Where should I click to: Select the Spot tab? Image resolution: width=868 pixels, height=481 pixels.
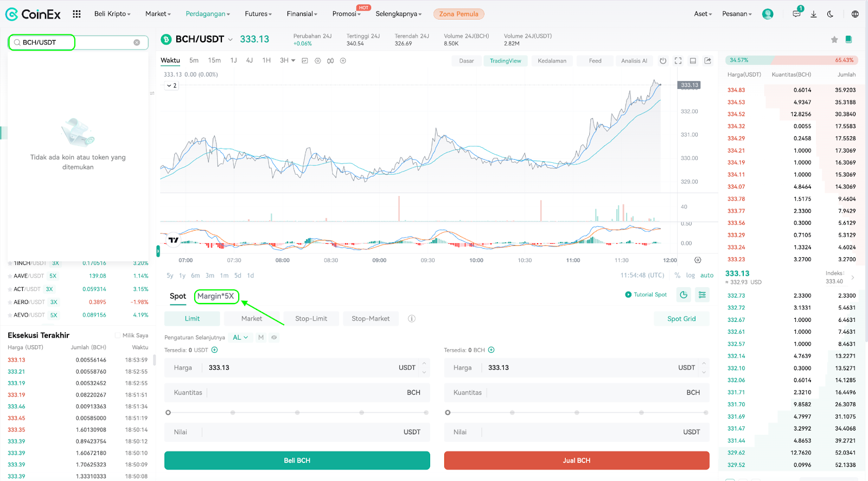click(178, 296)
